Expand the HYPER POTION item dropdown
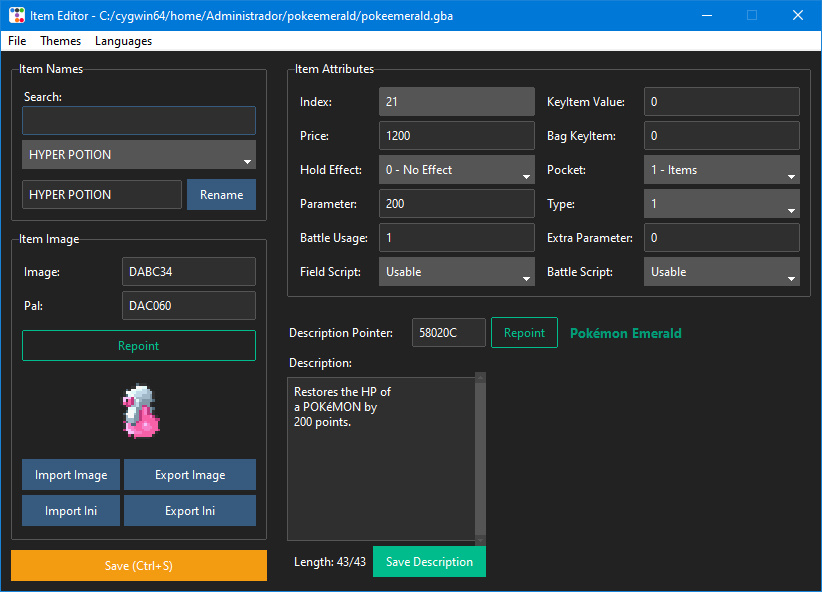 click(x=139, y=155)
